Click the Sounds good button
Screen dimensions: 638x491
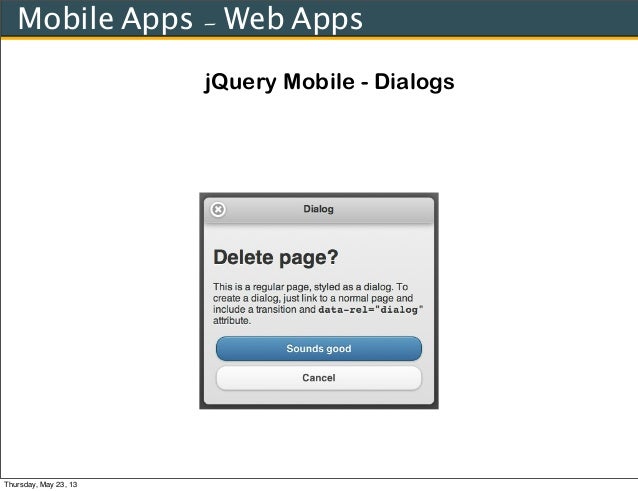coord(319,349)
